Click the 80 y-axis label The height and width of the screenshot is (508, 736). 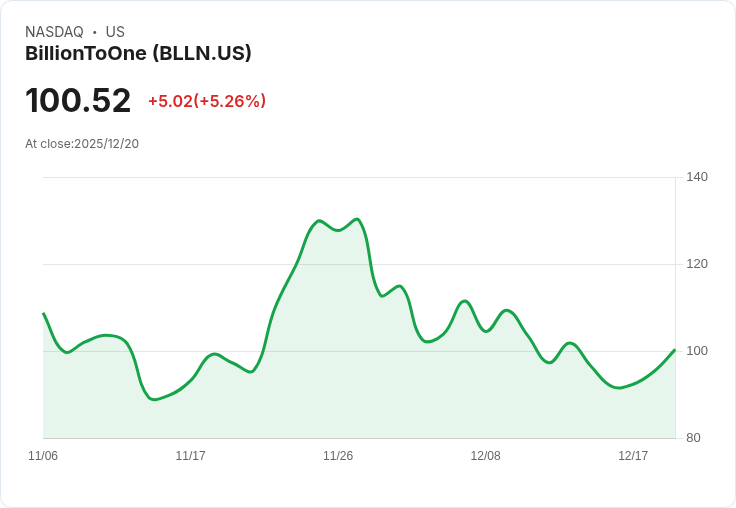[x=693, y=438]
